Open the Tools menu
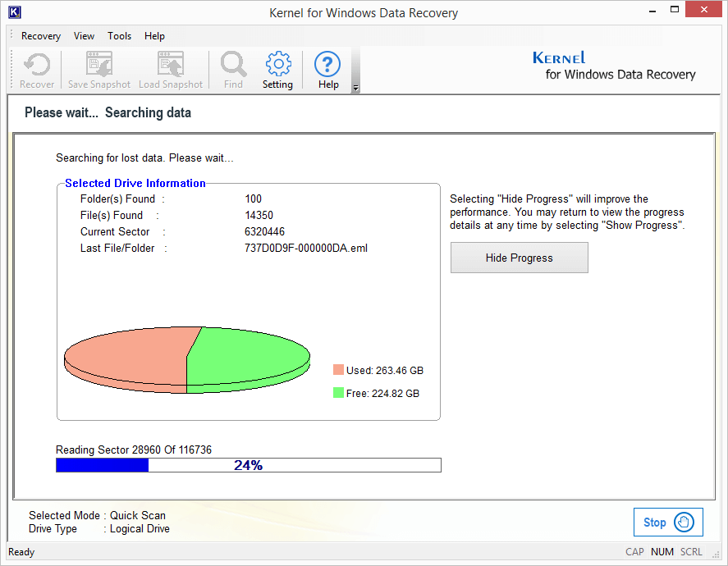Viewport: 728px width, 566px height. click(119, 36)
